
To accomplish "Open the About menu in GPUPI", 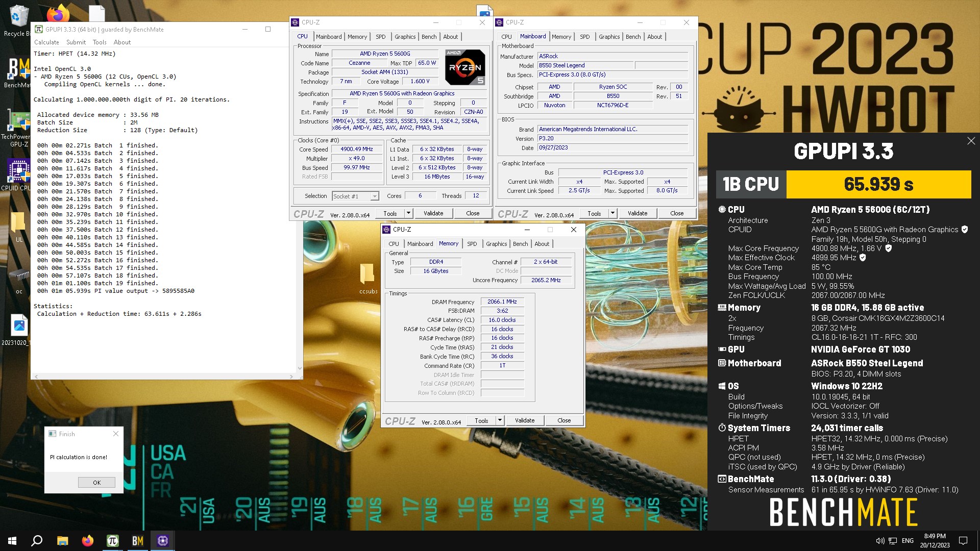I will tap(122, 42).
